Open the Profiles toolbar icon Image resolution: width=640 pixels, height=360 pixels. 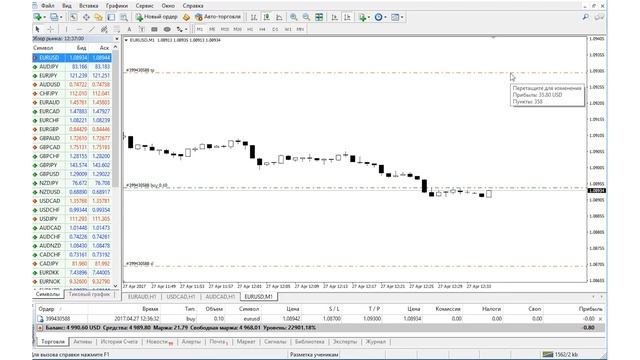coord(53,17)
